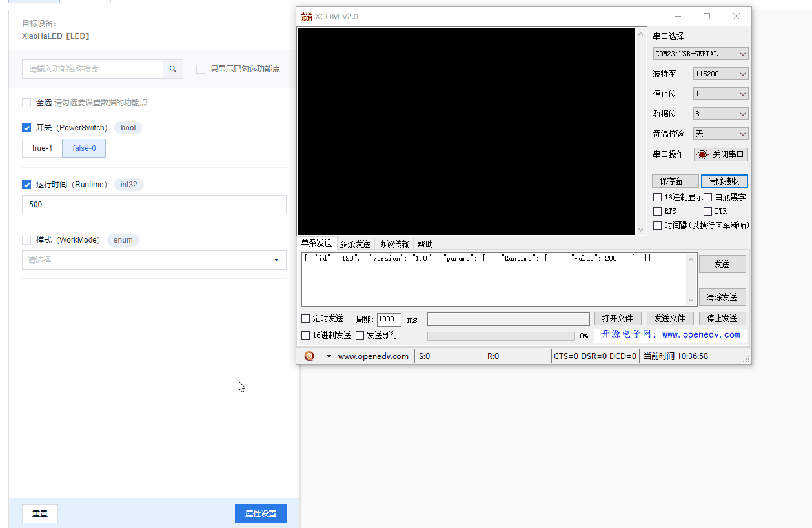812x528 pixels.
Task: Click the XCOM app logo icon
Action: point(307,16)
